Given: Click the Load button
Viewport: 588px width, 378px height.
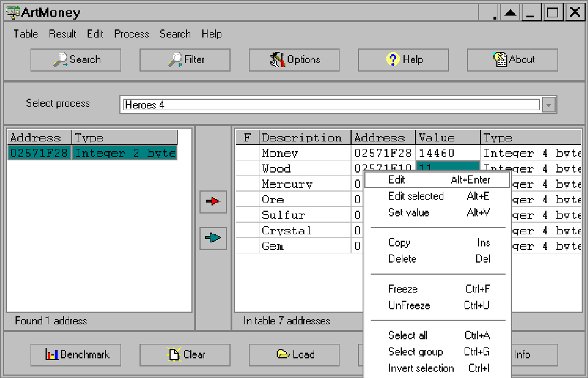Looking at the screenshot, I should (294, 355).
